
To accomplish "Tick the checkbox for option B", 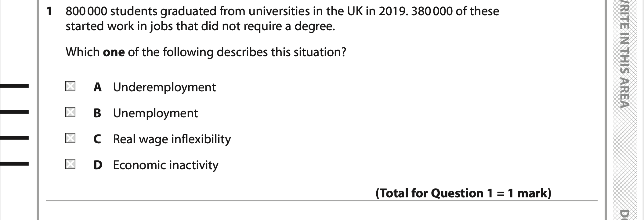I will click(x=70, y=112).
